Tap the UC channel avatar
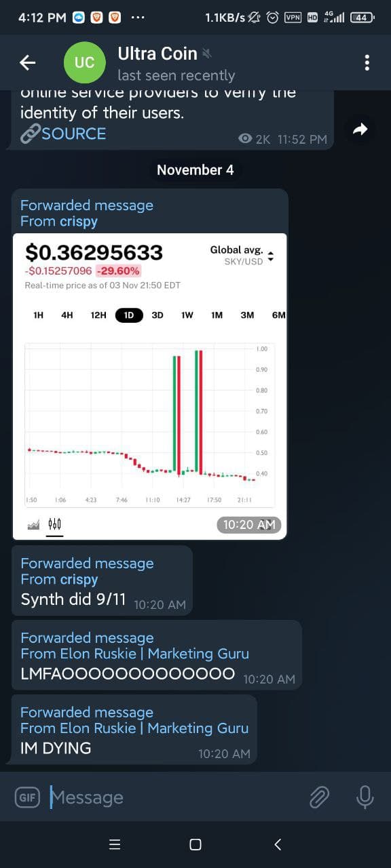Screen dimensions: 391x868 pos(84,63)
